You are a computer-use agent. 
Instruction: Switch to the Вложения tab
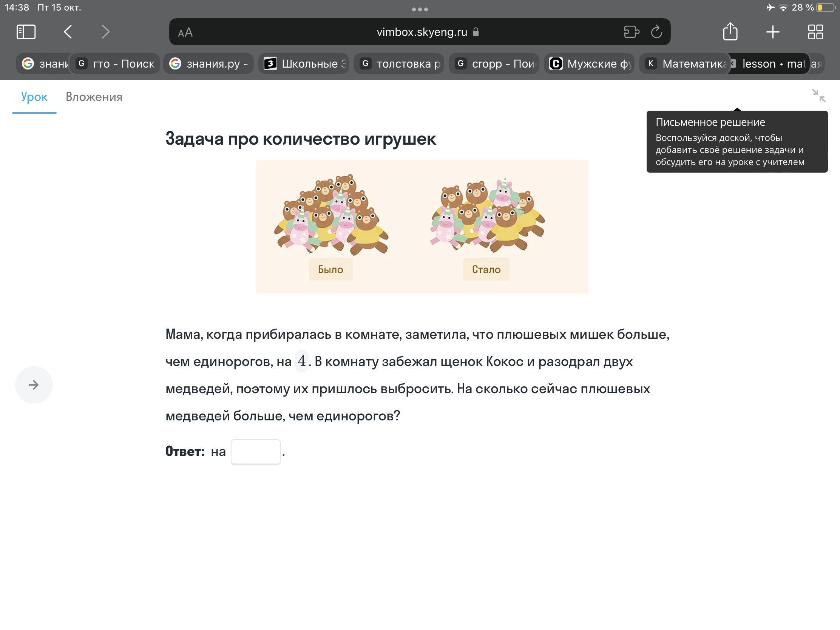click(x=94, y=97)
